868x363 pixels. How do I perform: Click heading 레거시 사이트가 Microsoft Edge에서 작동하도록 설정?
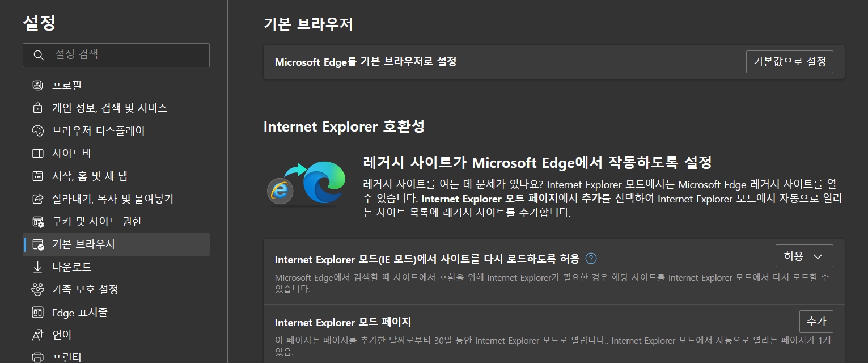pos(537,163)
